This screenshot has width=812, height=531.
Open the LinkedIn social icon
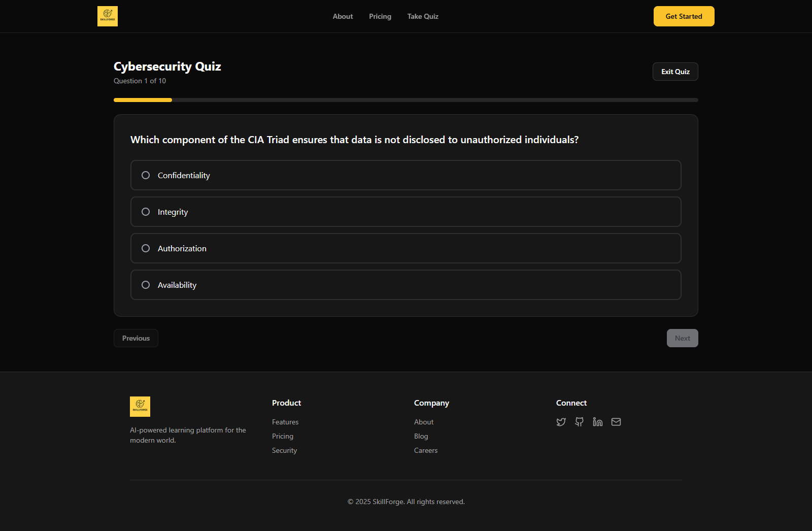(x=597, y=422)
